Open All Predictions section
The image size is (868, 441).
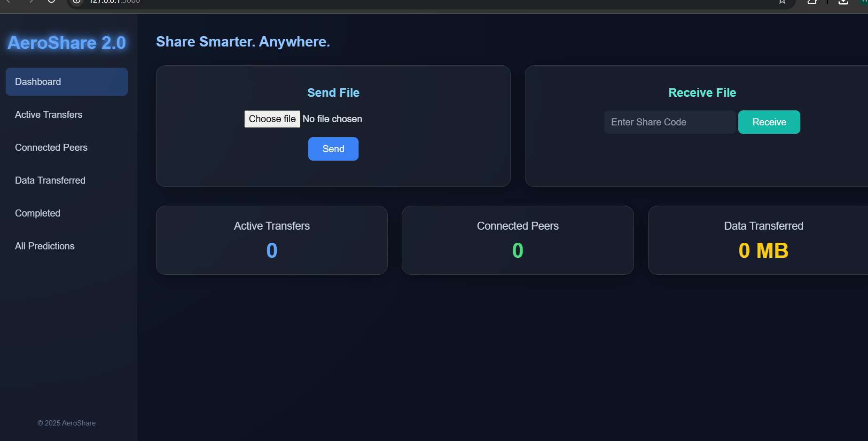click(45, 246)
